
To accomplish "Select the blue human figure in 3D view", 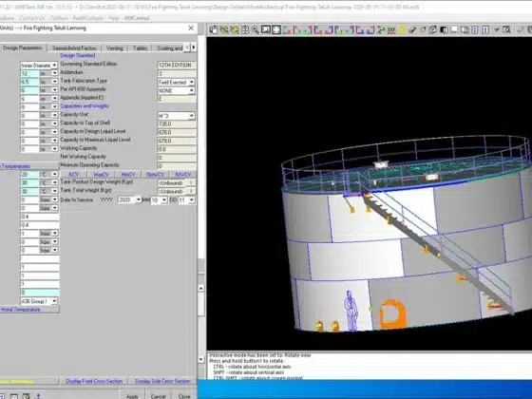I will (x=351, y=311).
